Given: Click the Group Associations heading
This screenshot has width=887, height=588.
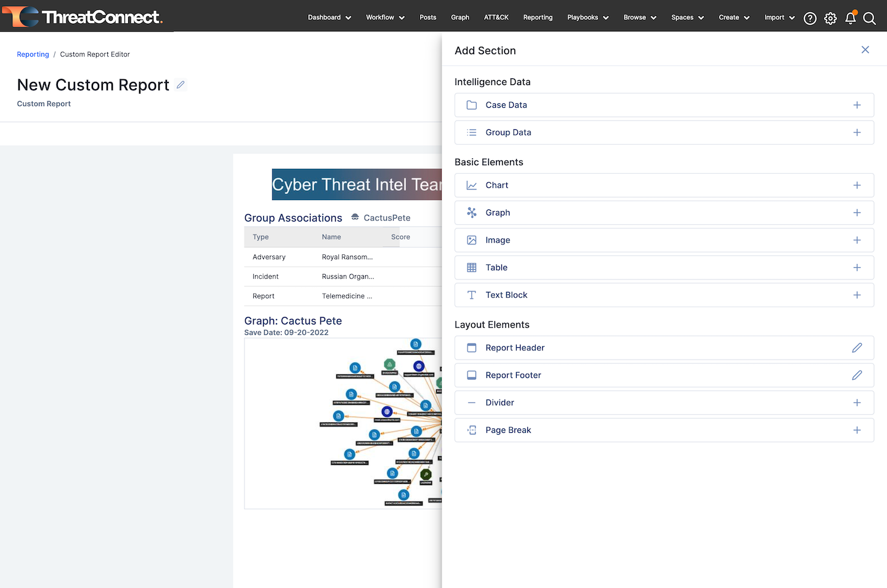Looking at the screenshot, I should tap(293, 218).
